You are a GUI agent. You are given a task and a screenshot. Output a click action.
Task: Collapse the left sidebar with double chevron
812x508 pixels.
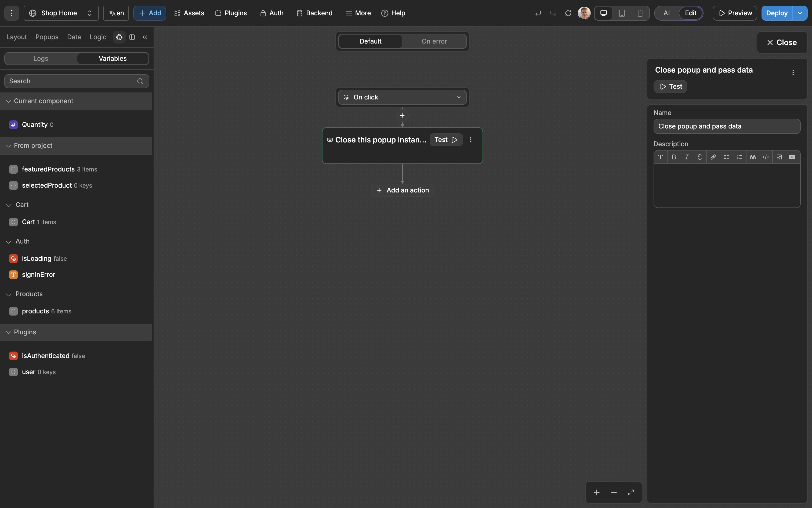[x=145, y=37]
